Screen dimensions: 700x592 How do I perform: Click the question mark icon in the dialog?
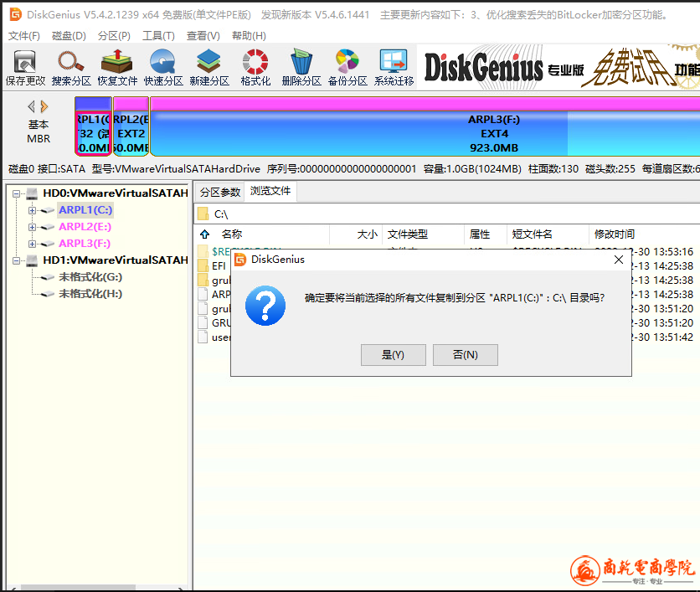click(x=265, y=306)
